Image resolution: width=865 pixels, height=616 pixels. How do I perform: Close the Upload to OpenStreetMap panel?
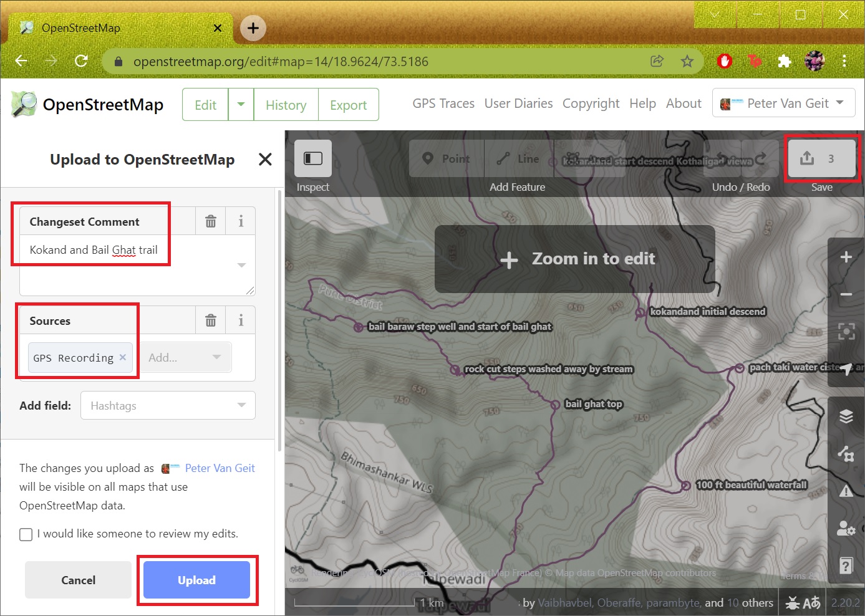pos(265,160)
